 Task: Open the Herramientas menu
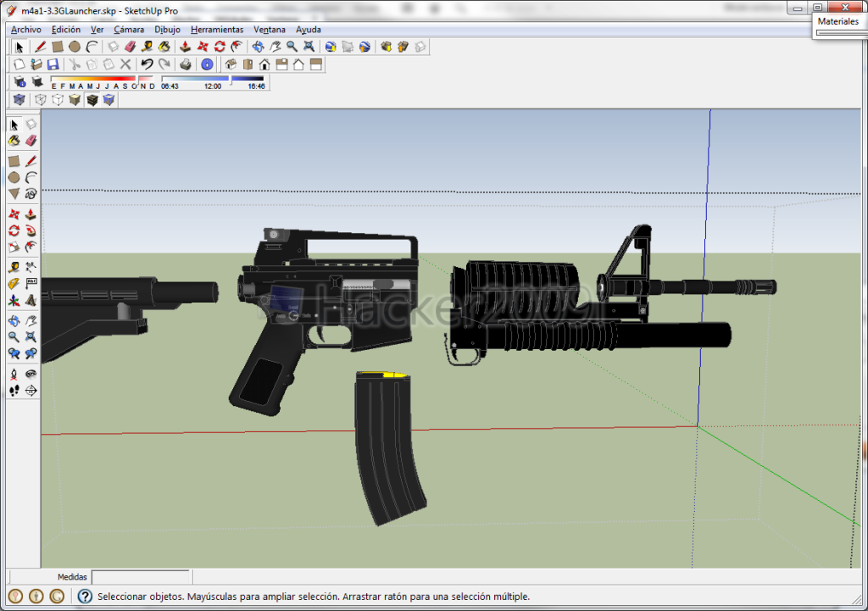[x=217, y=30]
